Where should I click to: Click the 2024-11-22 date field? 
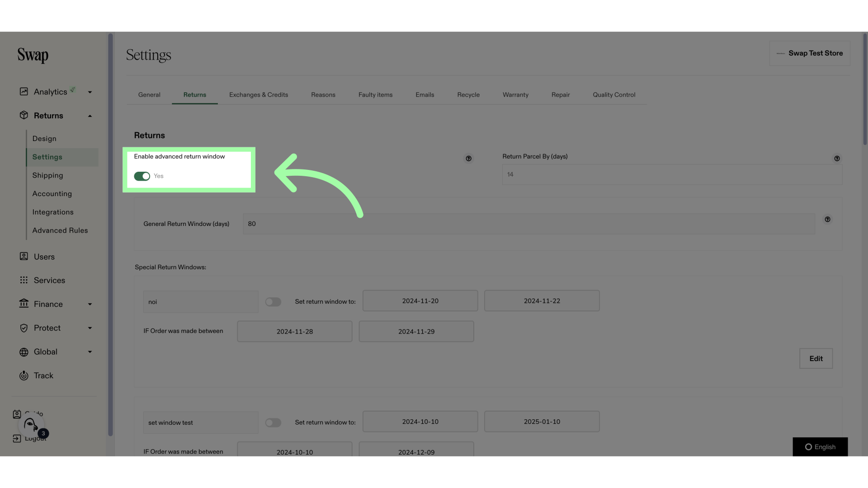point(542,301)
